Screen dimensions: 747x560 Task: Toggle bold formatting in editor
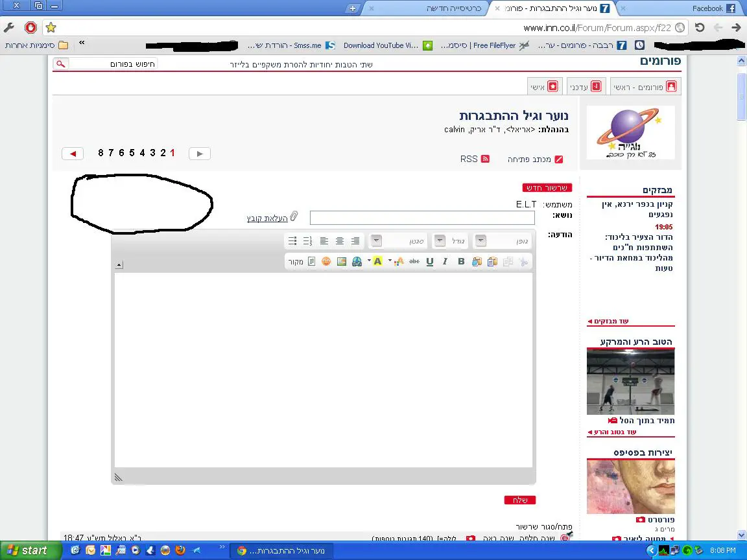461,261
